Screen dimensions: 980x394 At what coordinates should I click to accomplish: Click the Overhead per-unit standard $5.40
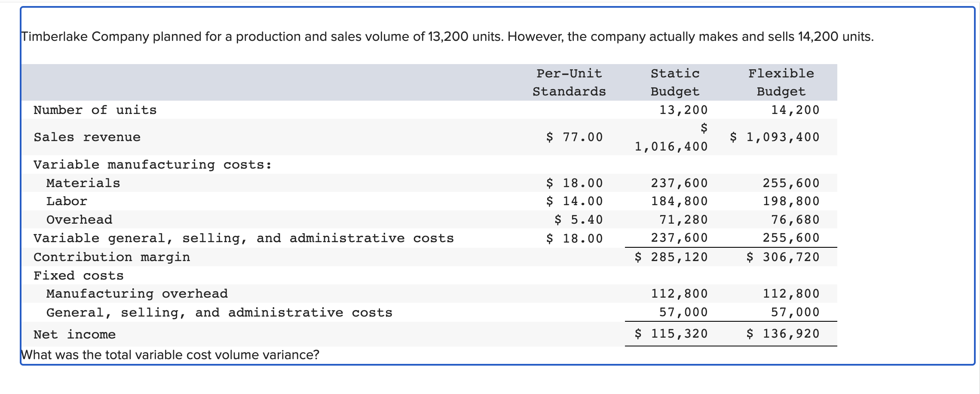click(579, 220)
